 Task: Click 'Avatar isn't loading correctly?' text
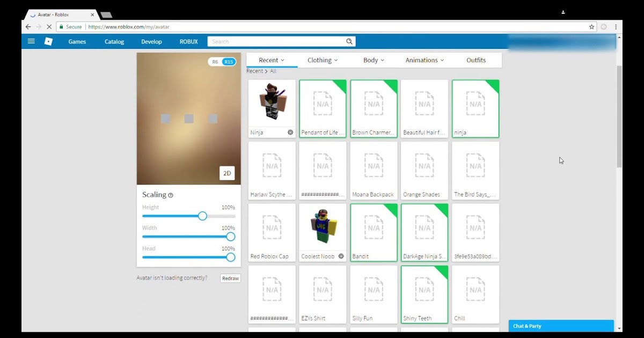point(172,278)
